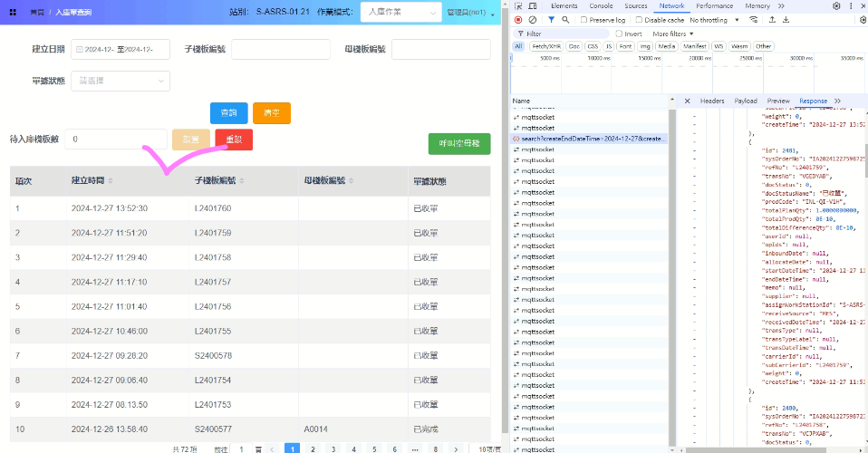
Task: Open calendar icon in 建立日期 field
Action: (79, 49)
